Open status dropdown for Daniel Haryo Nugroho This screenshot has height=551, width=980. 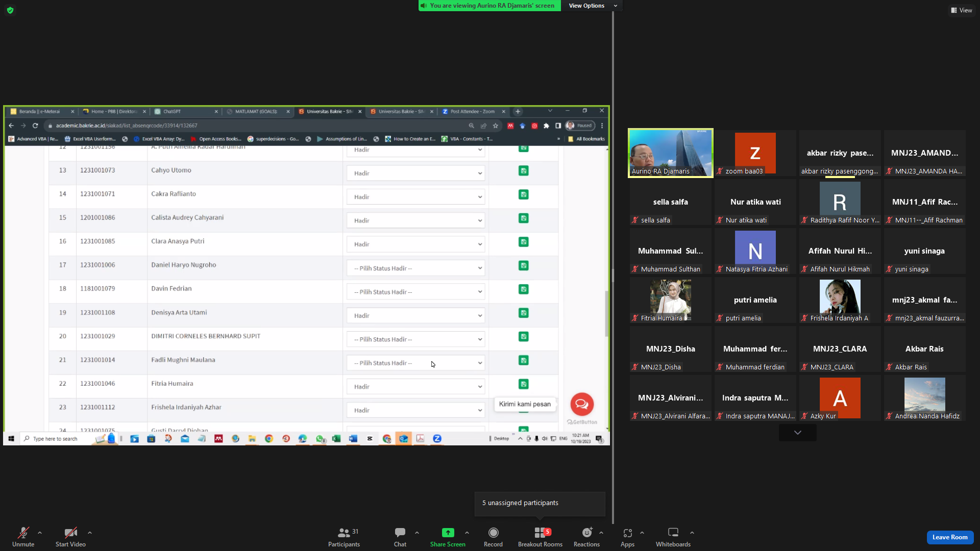[415, 268]
